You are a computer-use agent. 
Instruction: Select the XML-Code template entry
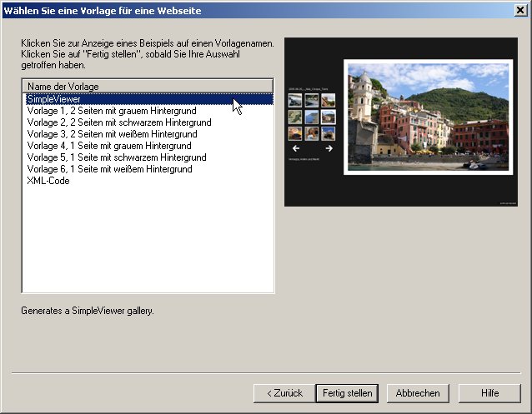pyautogui.click(x=48, y=181)
